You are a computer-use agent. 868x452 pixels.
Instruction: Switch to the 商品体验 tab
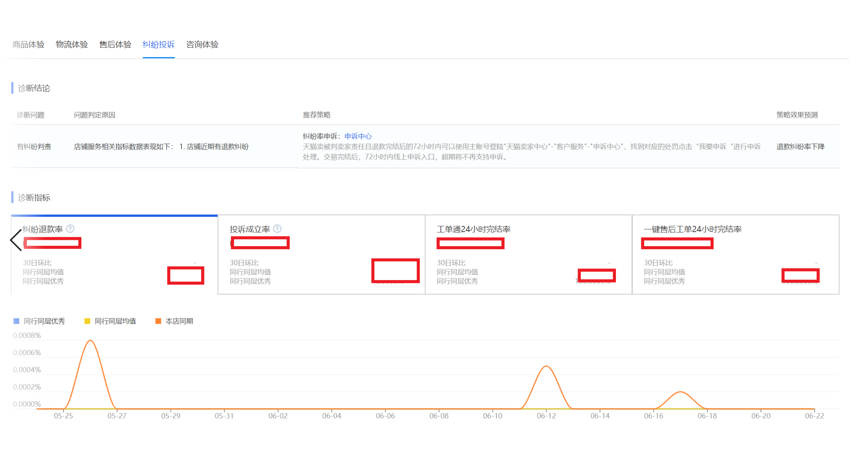click(28, 45)
